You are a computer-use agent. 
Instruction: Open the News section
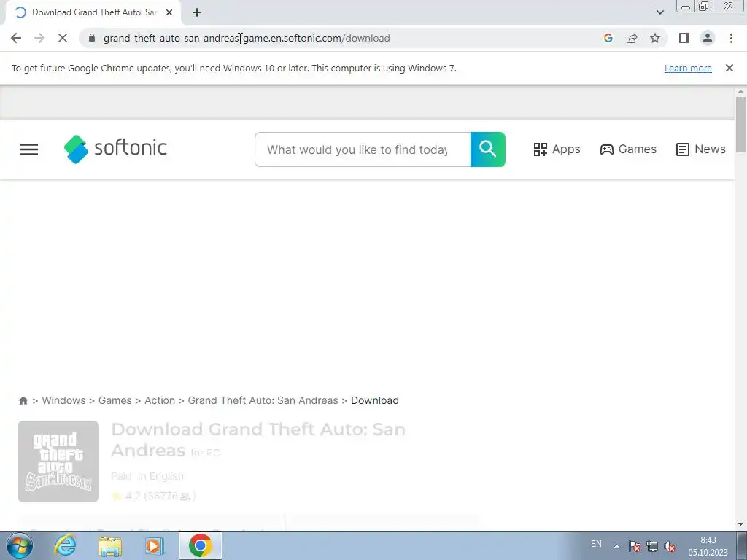[x=701, y=149]
